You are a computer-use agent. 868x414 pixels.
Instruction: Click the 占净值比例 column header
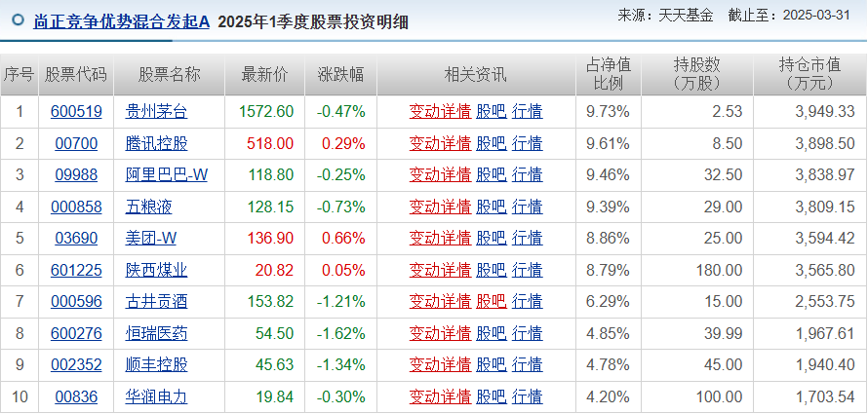point(609,75)
